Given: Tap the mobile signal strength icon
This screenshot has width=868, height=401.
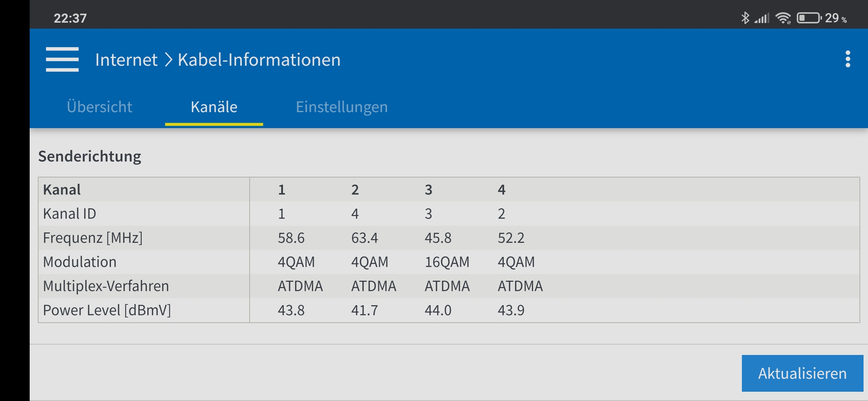Looking at the screenshot, I should pos(762,18).
